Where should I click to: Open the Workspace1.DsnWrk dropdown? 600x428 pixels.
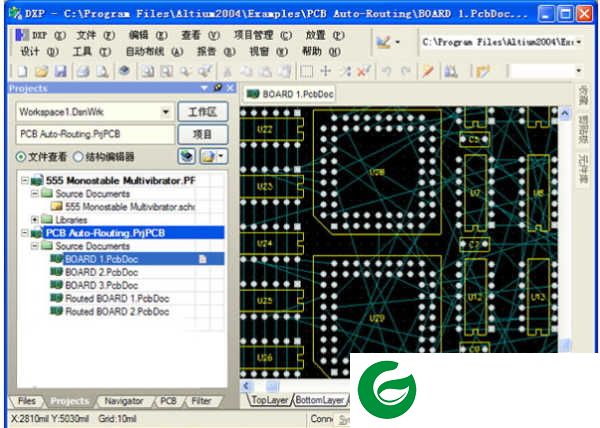tap(166, 112)
